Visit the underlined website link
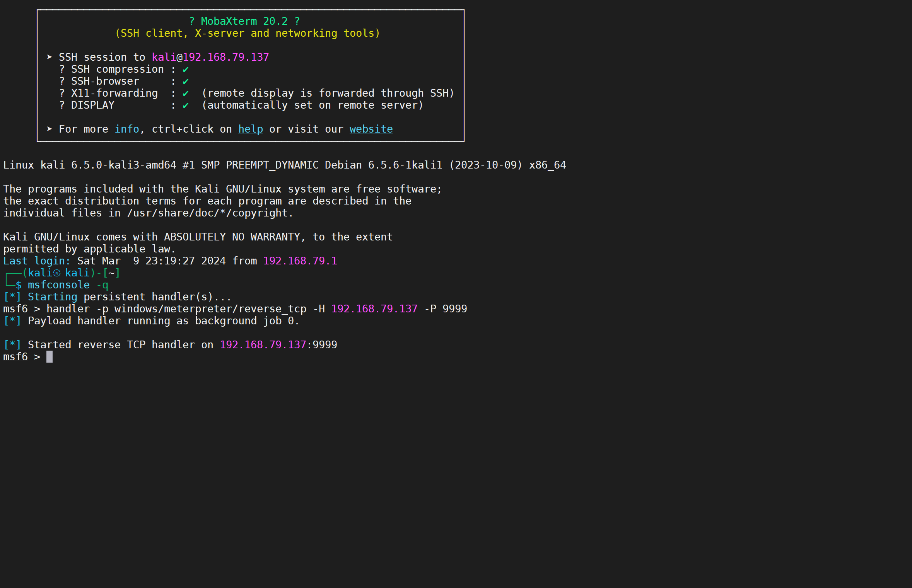The width and height of the screenshot is (912, 588). pos(371,129)
